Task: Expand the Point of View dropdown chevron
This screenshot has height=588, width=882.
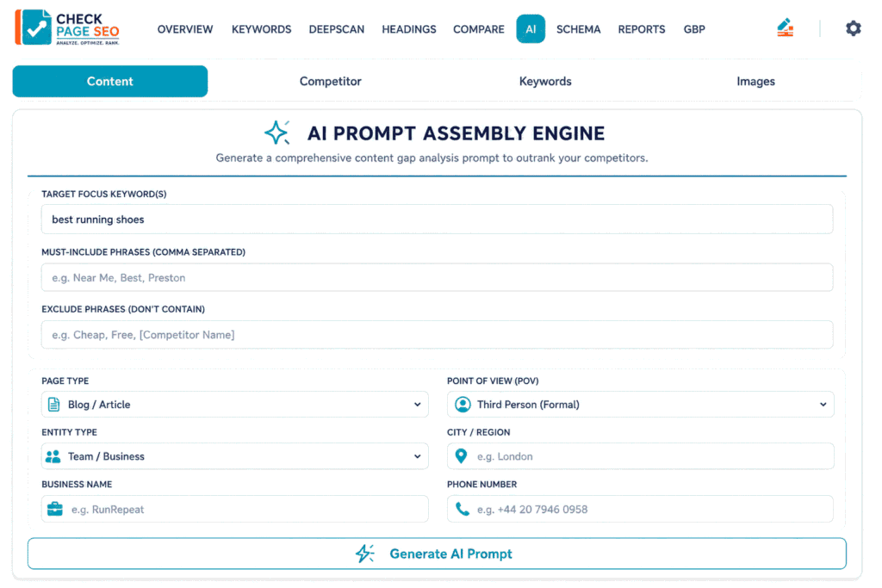Action: coord(823,404)
